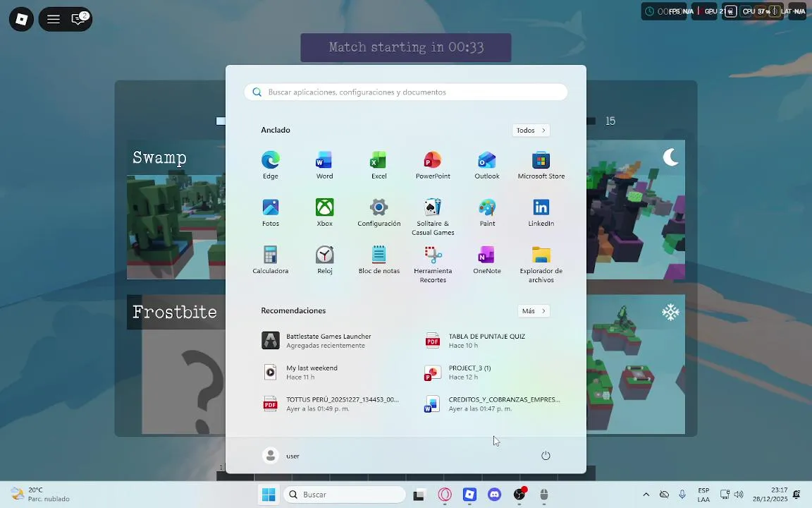The width and height of the screenshot is (812, 508).
Task: Click the mouse app taskbar icon
Action: tap(543, 495)
